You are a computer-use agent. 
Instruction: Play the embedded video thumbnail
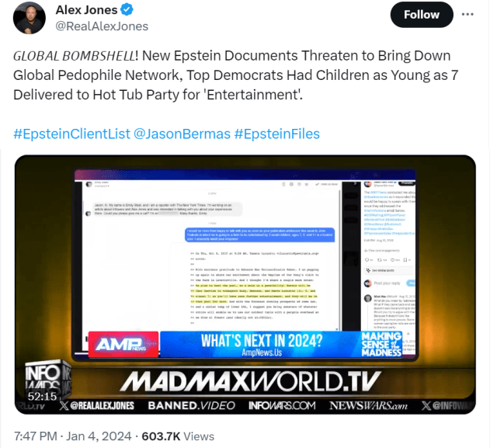[245, 284]
